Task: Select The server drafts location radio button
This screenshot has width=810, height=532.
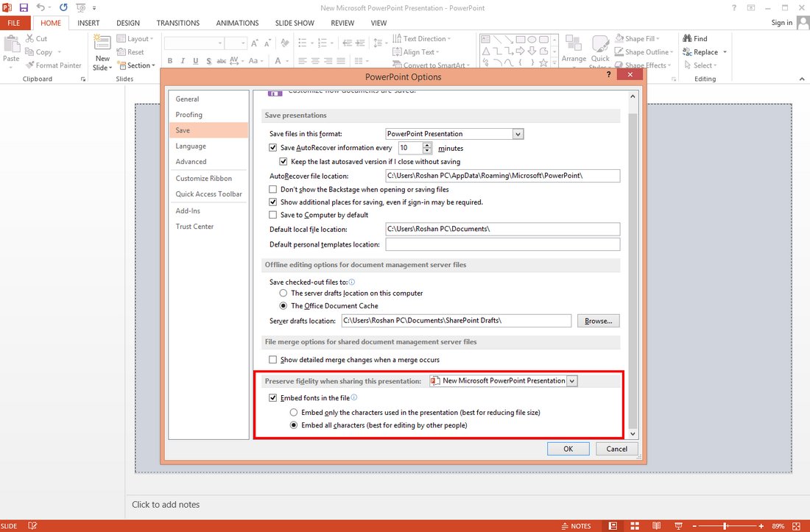Action: 283,293
